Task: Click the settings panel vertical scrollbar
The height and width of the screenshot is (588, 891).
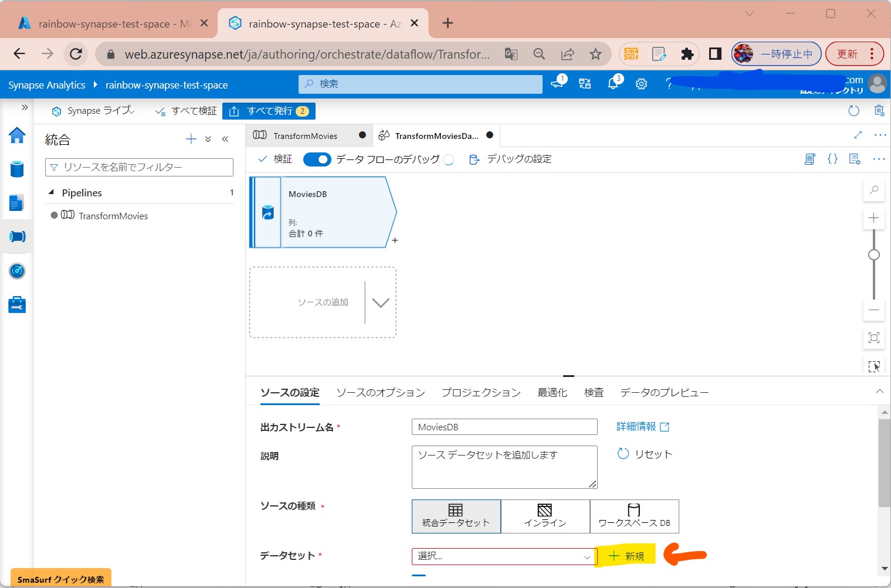Action: [x=885, y=463]
